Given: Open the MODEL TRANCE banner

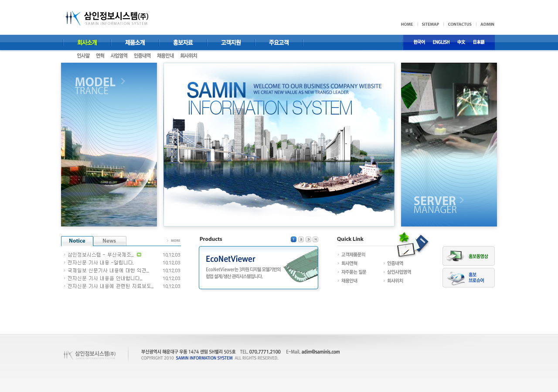Looking at the screenshot, I should tap(109, 145).
